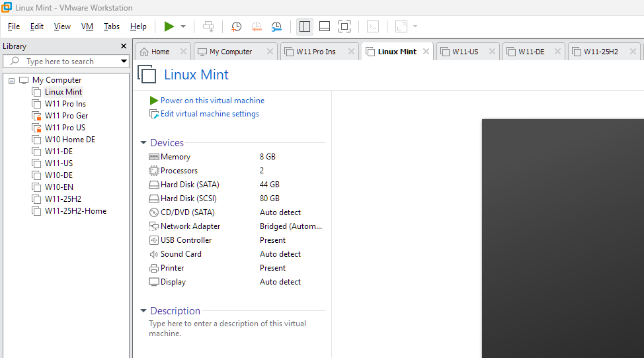644x358 pixels.
Task: Open the View menu
Action: (x=62, y=26)
